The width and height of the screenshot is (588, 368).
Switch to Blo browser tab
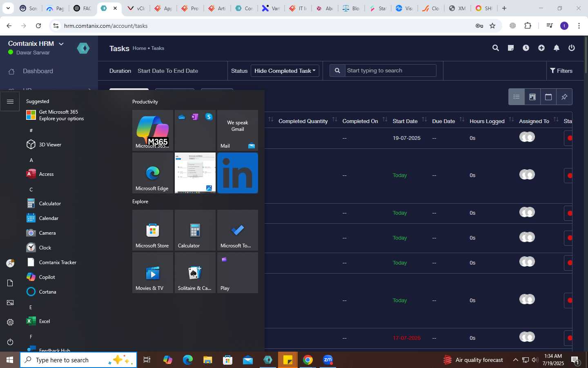[x=351, y=8]
